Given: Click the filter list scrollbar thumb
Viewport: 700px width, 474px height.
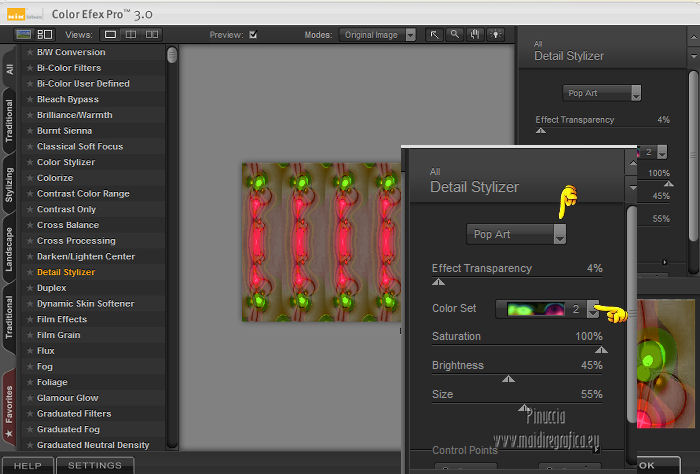Looking at the screenshot, I should coord(172,55).
